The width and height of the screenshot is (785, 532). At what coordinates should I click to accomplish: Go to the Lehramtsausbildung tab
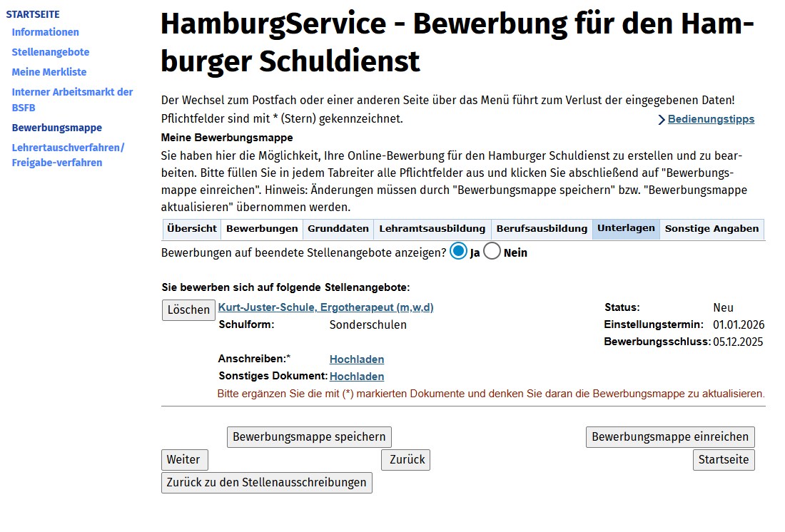[432, 229]
